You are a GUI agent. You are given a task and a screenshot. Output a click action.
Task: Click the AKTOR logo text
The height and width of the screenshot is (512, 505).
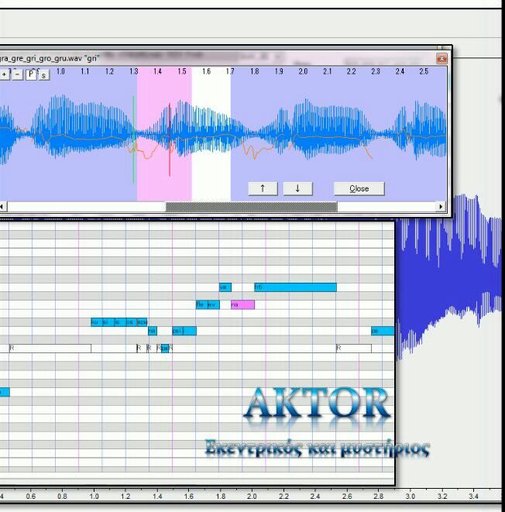coord(317,403)
